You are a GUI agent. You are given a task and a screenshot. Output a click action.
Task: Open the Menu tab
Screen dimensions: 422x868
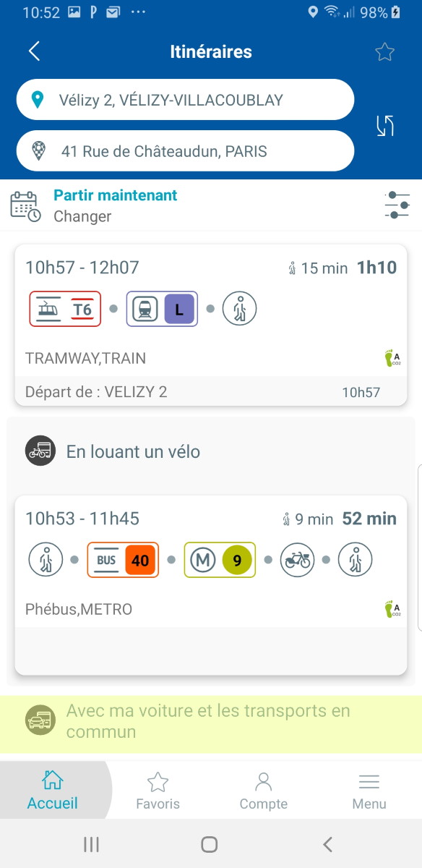tap(369, 790)
